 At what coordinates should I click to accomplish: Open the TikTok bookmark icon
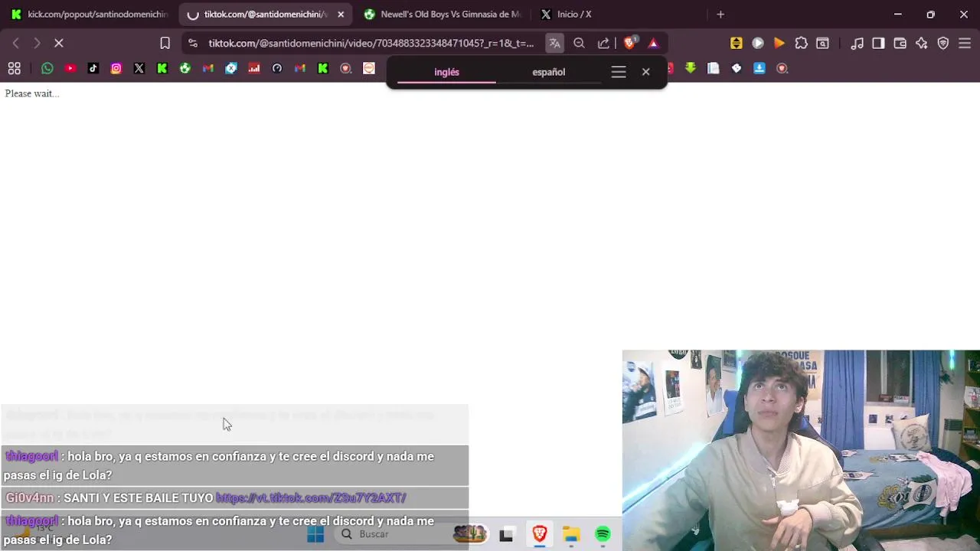tap(93, 68)
